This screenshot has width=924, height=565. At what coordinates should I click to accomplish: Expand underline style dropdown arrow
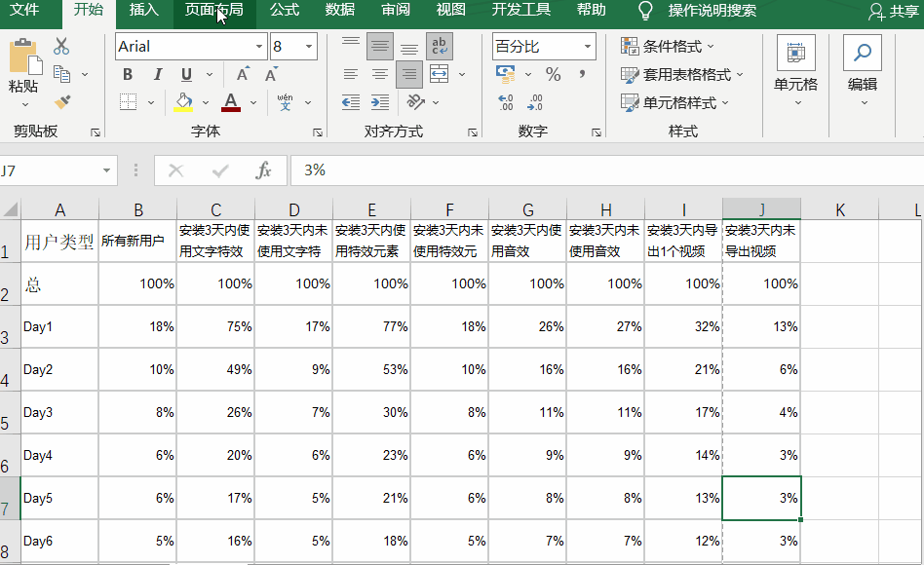[210, 74]
